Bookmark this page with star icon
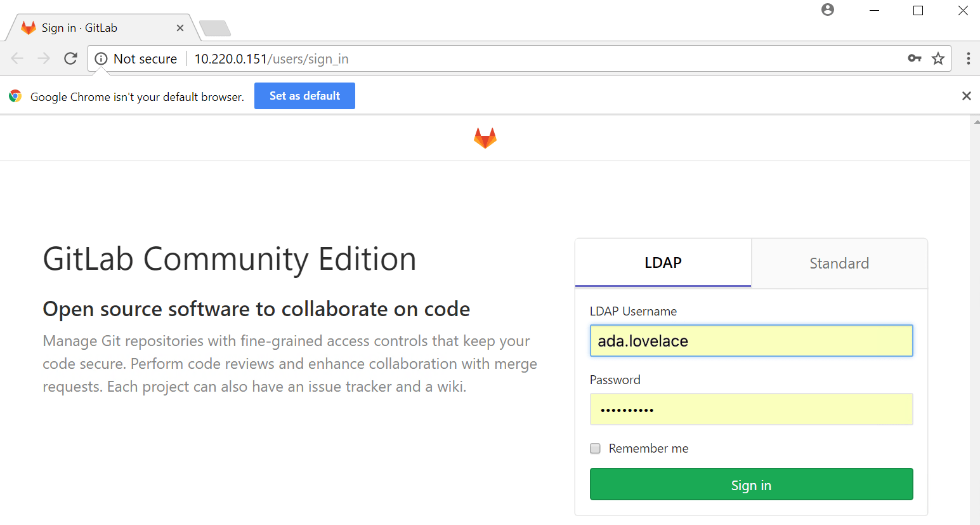 [938, 58]
